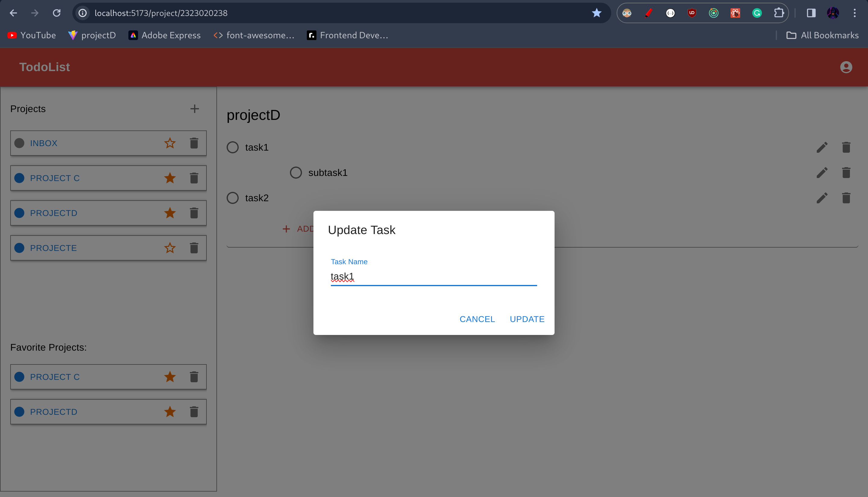
Task: Edit subtask1 with the pencil icon
Action: [822, 172]
